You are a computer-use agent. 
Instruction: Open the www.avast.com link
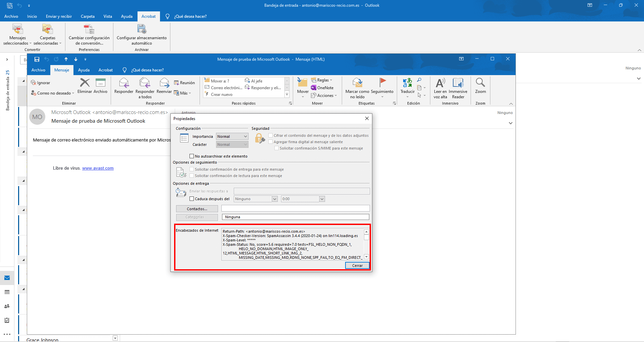coord(98,168)
